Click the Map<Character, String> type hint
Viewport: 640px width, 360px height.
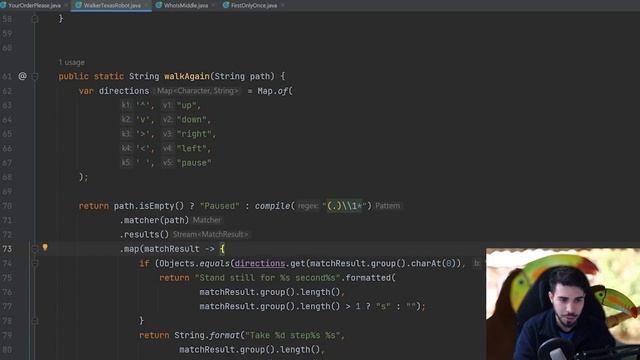point(198,91)
